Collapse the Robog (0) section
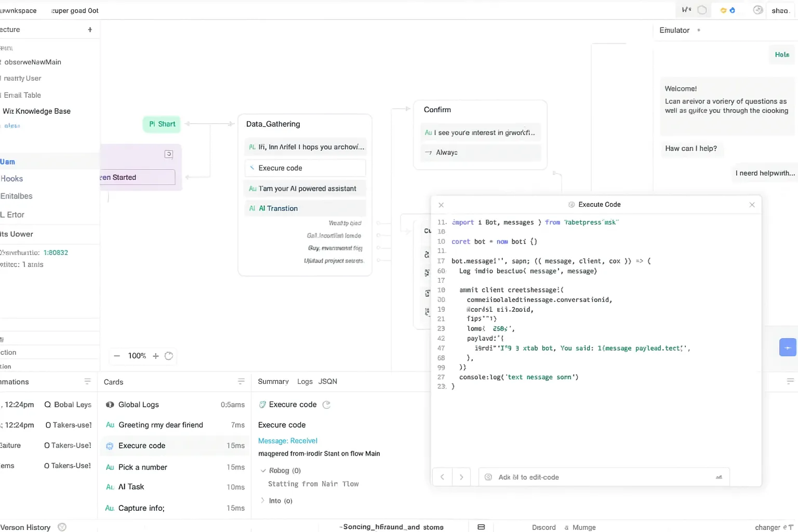 click(263, 471)
